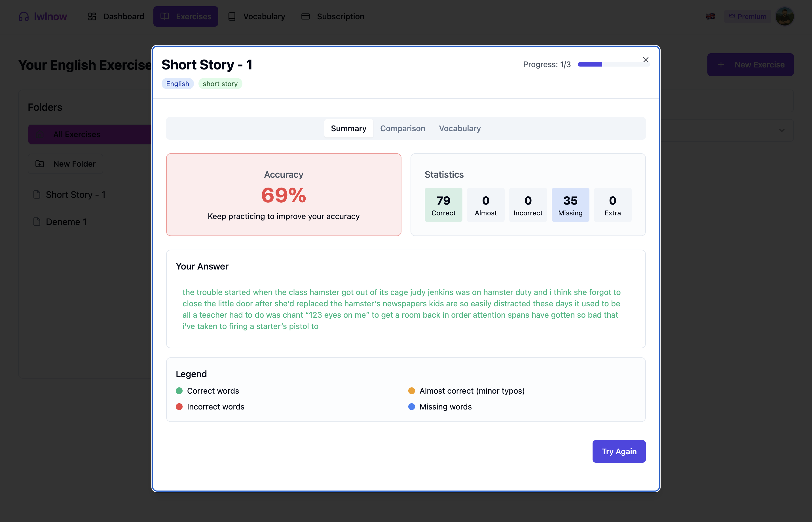
Task: Click the lwlnow headphones logo icon
Action: click(24, 17)
